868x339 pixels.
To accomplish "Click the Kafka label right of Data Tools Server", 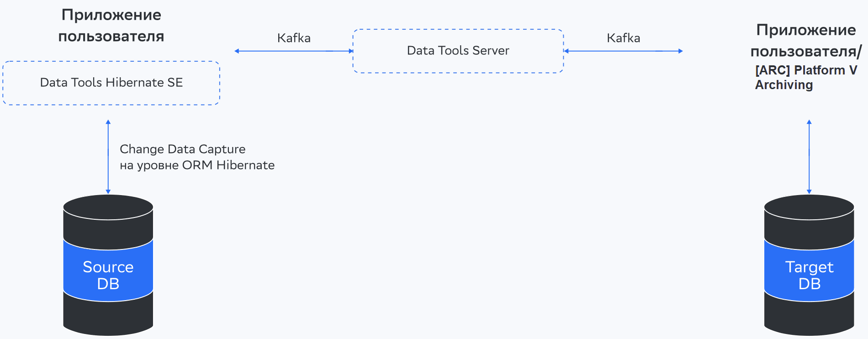I will point(623,38).
